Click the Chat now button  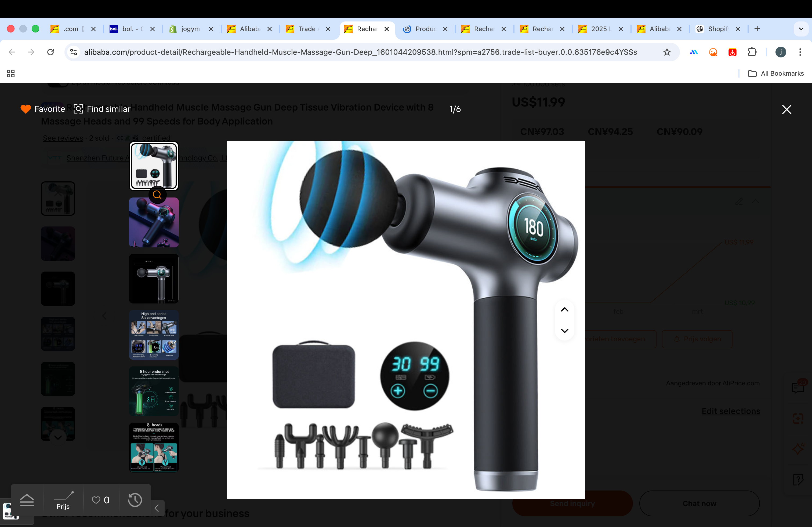699,503
